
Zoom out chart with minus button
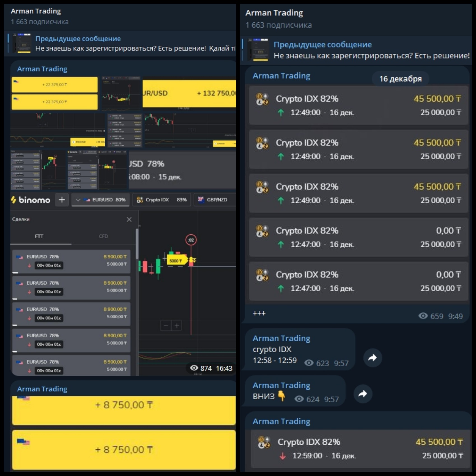tap(166, 326)
